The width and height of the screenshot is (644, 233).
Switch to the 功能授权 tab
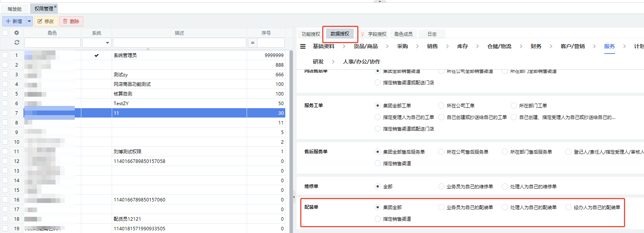311,34
